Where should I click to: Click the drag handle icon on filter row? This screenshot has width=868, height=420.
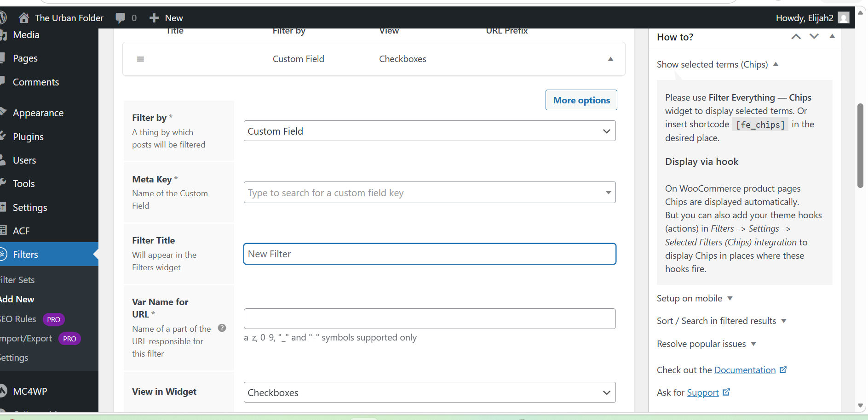click(x=141, y=59)
